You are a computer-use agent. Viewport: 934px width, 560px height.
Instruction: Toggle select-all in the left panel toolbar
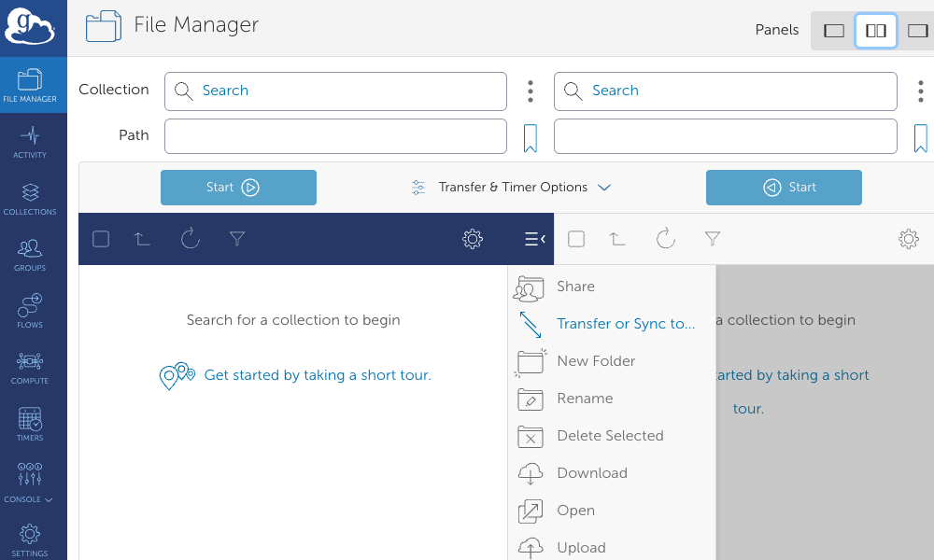(x=100, y=238)
